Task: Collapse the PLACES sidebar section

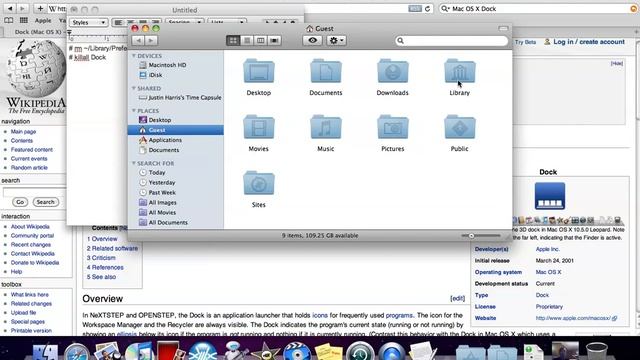Action: (x=134, y=111)
